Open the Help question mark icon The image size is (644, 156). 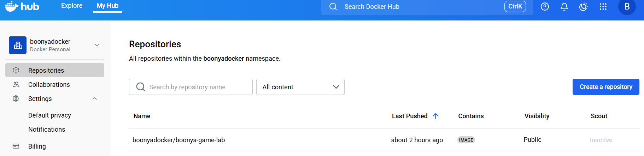(x=545, y=6)
